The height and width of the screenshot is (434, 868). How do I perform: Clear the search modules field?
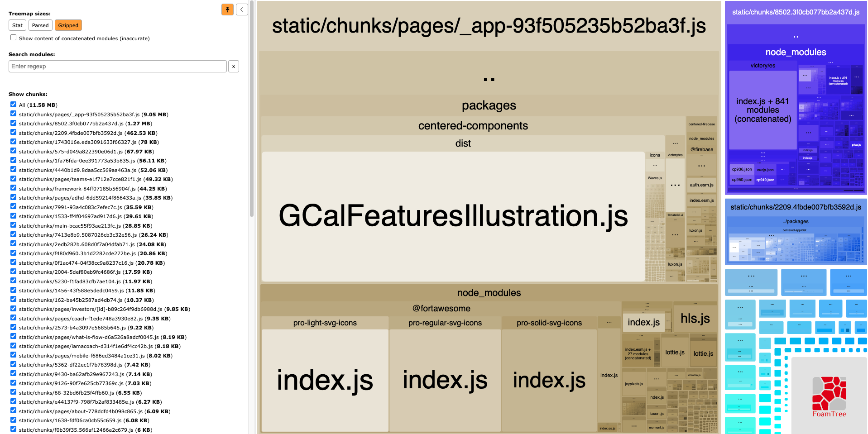[234, 66]
